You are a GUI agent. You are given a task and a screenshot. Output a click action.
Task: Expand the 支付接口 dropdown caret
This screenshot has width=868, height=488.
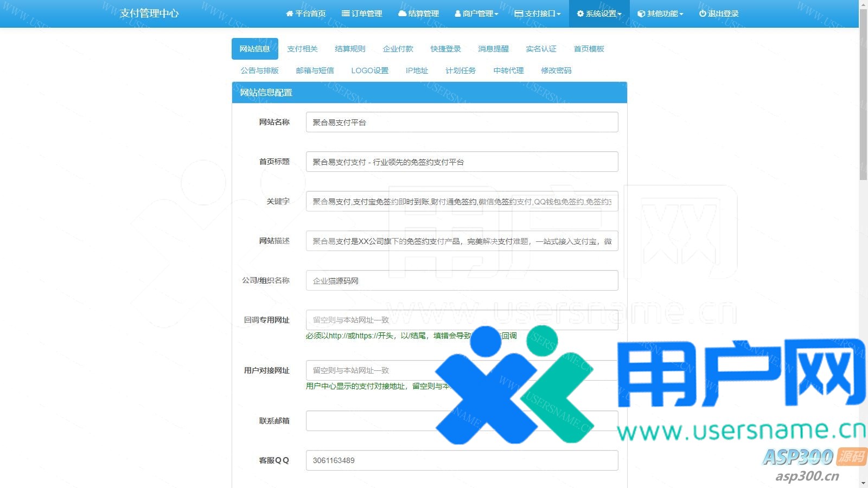559,14
